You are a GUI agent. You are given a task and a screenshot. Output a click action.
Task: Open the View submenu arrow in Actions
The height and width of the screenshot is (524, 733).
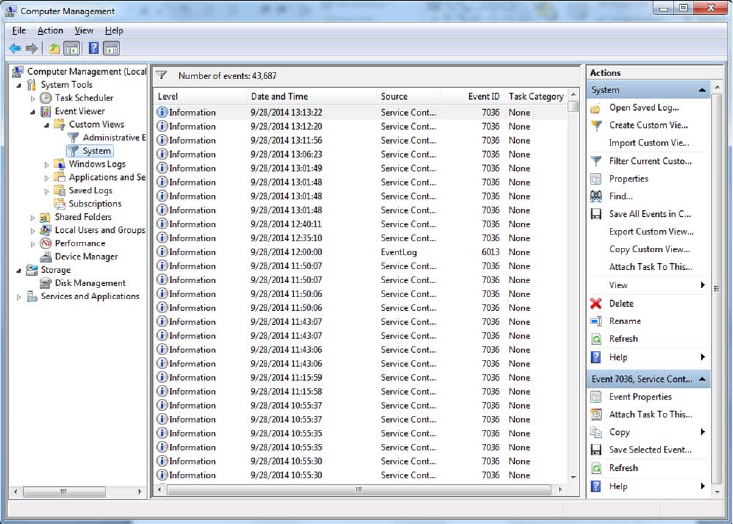click(703, 285)
